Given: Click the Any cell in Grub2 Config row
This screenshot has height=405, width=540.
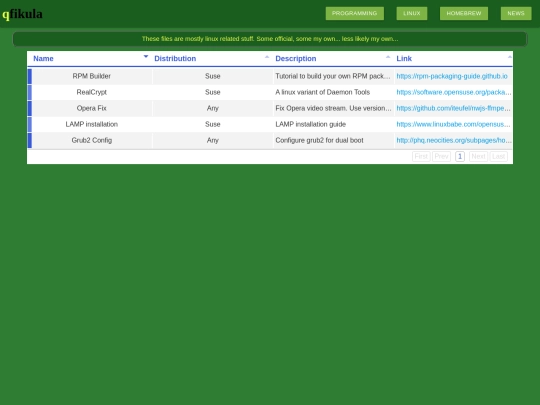Looking at the screenshot, I should (x=212, y=140).
